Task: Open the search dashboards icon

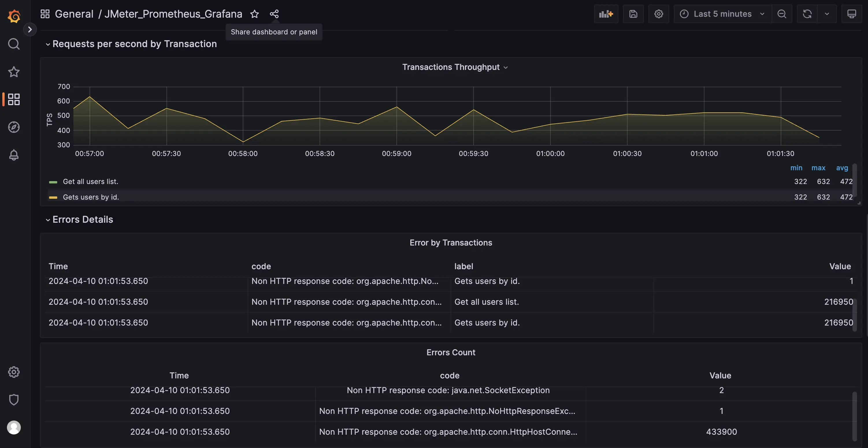Action: (x=14, y=44)
